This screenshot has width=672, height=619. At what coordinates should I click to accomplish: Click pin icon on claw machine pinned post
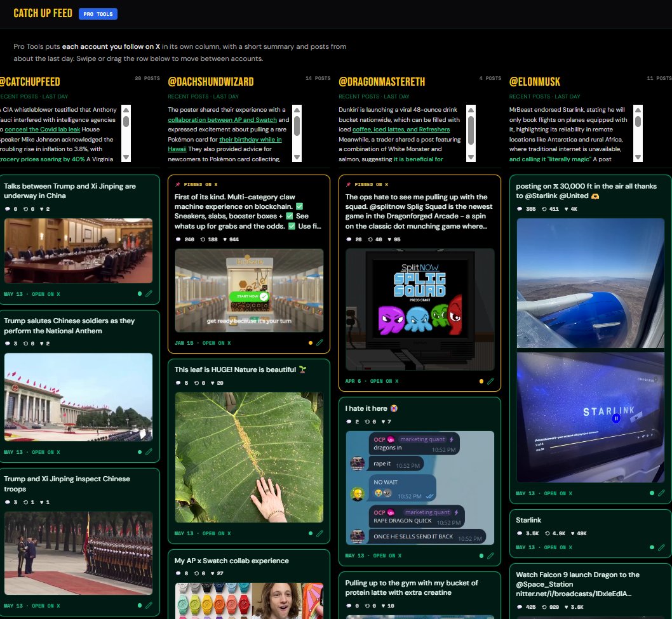tap(177, 184)
